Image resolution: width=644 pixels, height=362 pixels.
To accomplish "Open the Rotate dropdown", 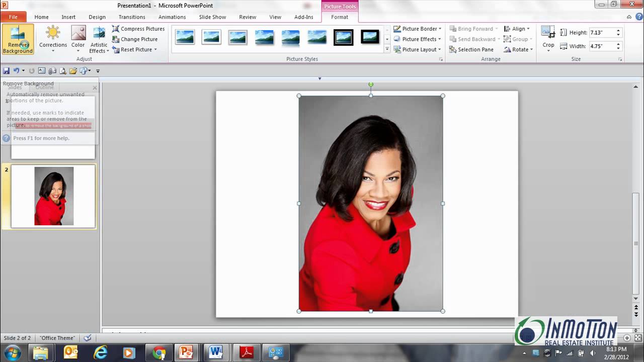I will [x=518, y=50].
